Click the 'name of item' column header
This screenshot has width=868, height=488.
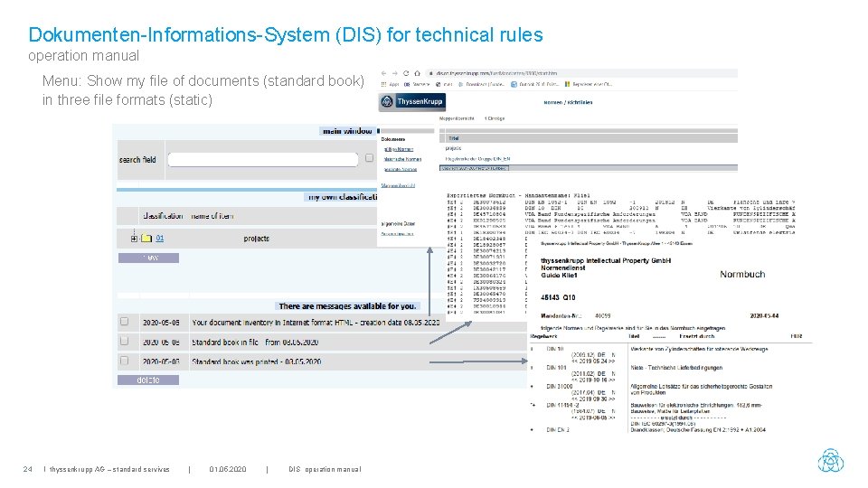click(212, 216)
